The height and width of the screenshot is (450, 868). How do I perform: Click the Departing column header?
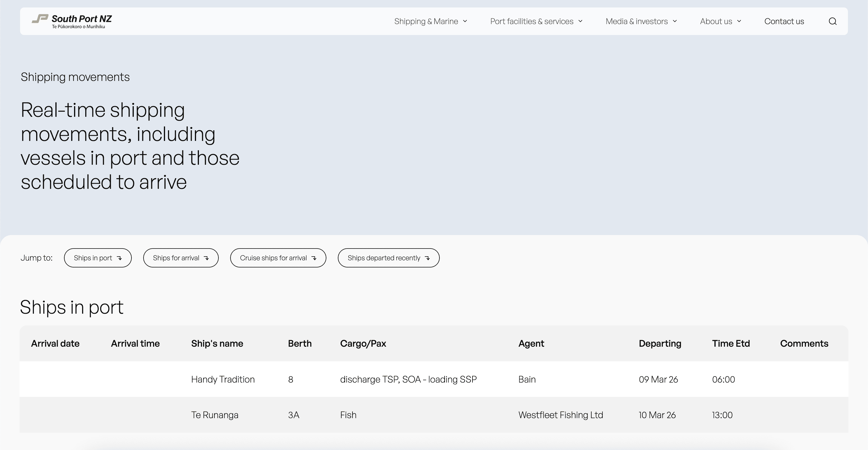click(660, 344)
